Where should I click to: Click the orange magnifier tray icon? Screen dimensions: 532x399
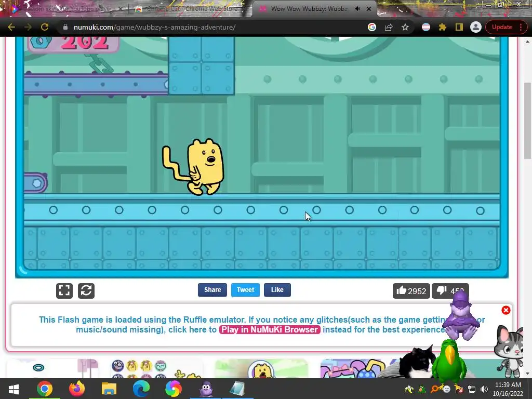pyautogui.click(x=435, y=389)
